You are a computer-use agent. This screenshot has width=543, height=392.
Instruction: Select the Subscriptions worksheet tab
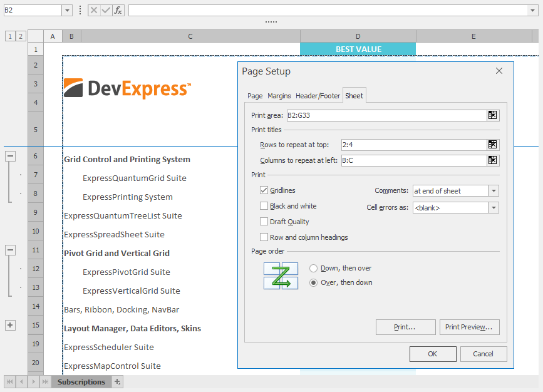click(81, 381)
